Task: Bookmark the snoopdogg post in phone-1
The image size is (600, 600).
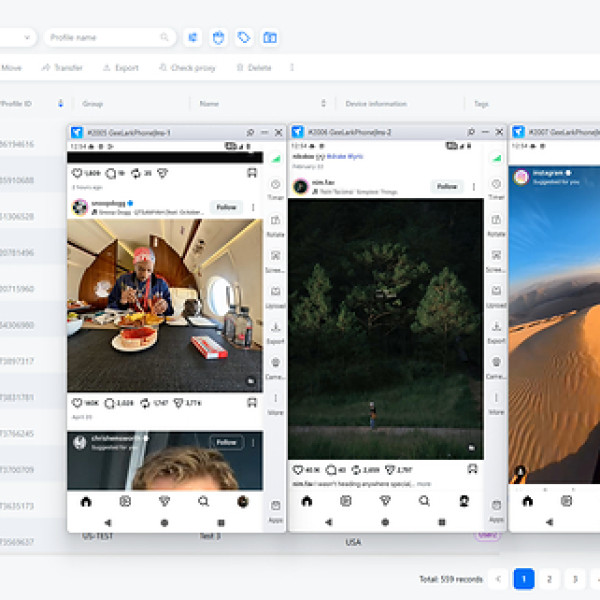Action: (252, 403)
